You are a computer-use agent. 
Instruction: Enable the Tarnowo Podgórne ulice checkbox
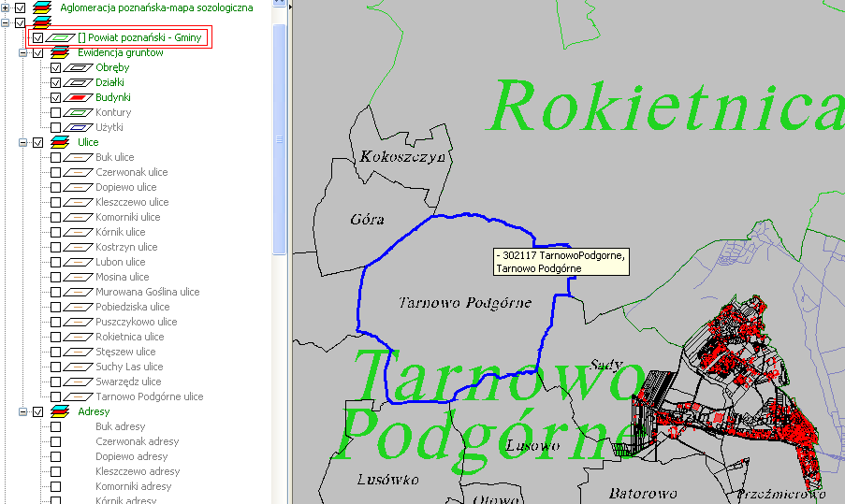click(x=56, y=396)
